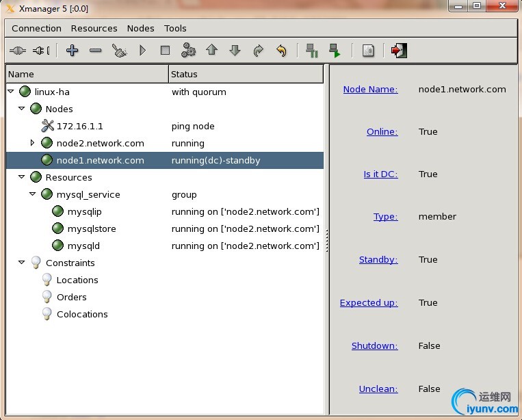The width and height of the screenshot is (522, 420).
Task: Open the Resources menu
Action: click(x=94, y=28)
